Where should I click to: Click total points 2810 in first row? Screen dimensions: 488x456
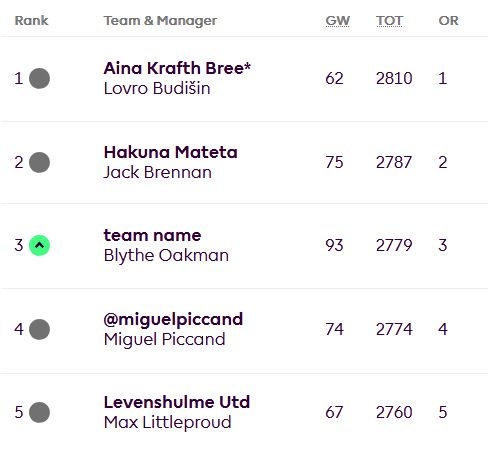(394, 79)
